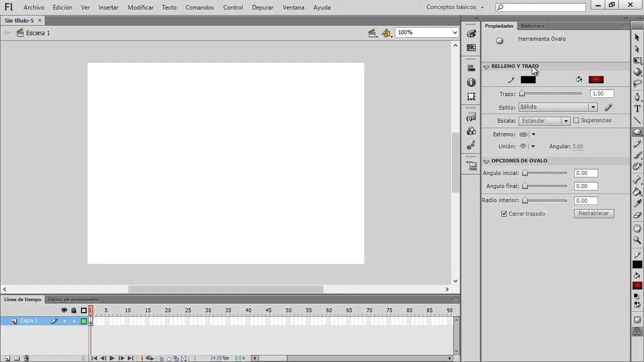Open the Swatches grid panel

pos(471,48)
